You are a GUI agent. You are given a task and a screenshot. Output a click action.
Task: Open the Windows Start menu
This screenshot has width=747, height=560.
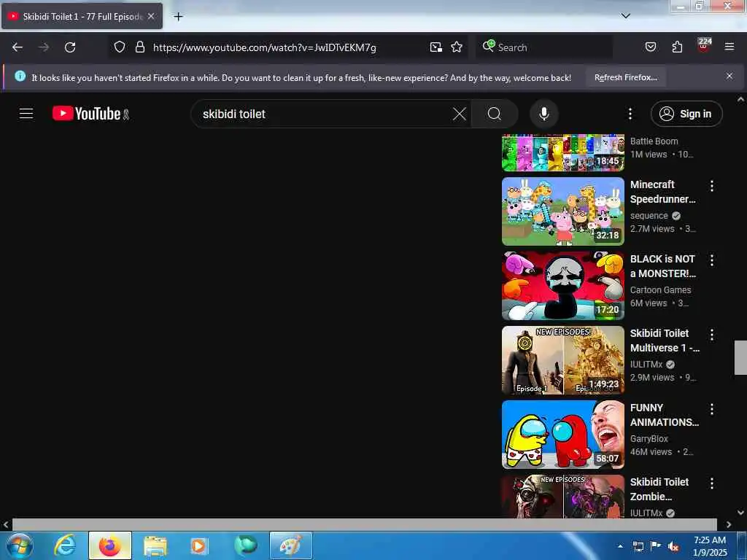pyautogui.click(x=20, y=545)
